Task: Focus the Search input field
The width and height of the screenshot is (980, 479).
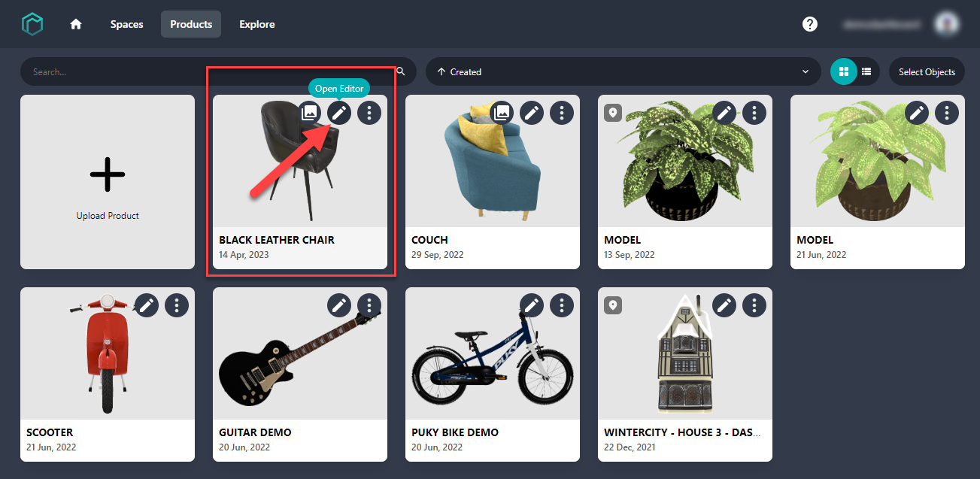Action: (211, 71)
